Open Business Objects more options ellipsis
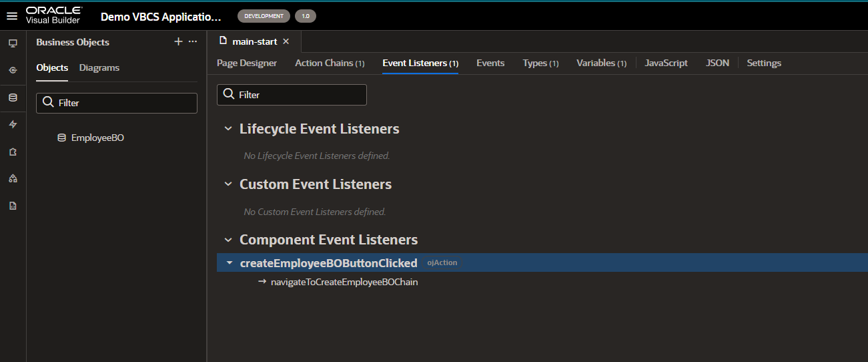 click(193, 41)
